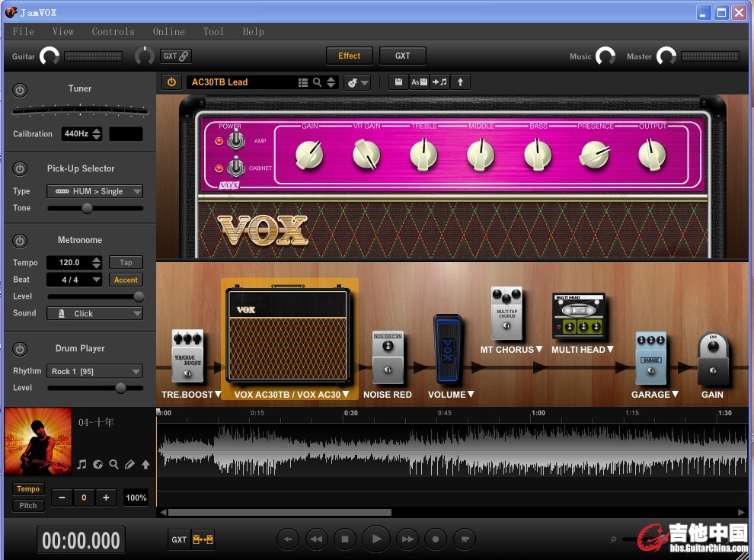Open the metronome Sound Click dropdown

pyautogui.click(x=94, y=314)
